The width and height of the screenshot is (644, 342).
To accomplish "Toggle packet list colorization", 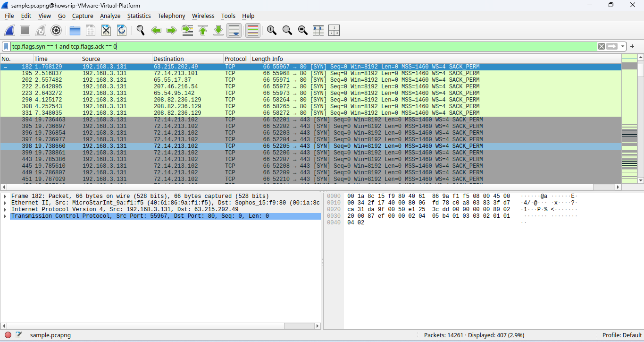I will 253,30.
